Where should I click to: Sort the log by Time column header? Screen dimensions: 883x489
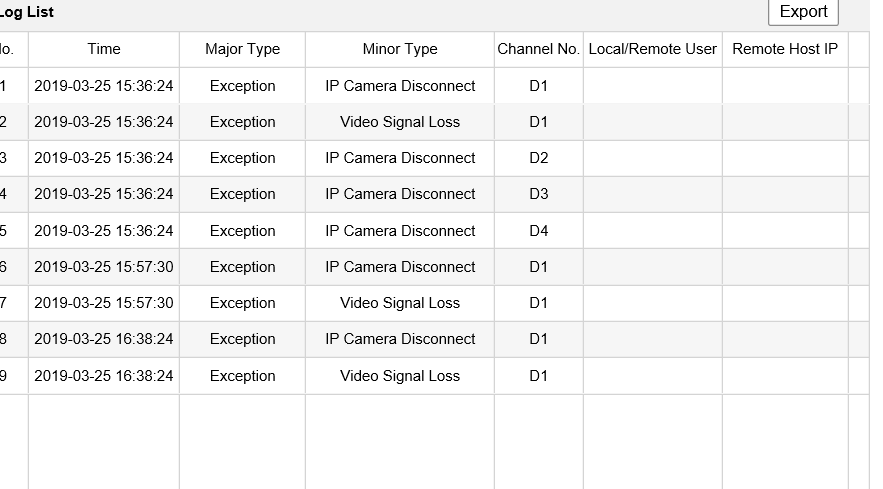click(104, 49)
